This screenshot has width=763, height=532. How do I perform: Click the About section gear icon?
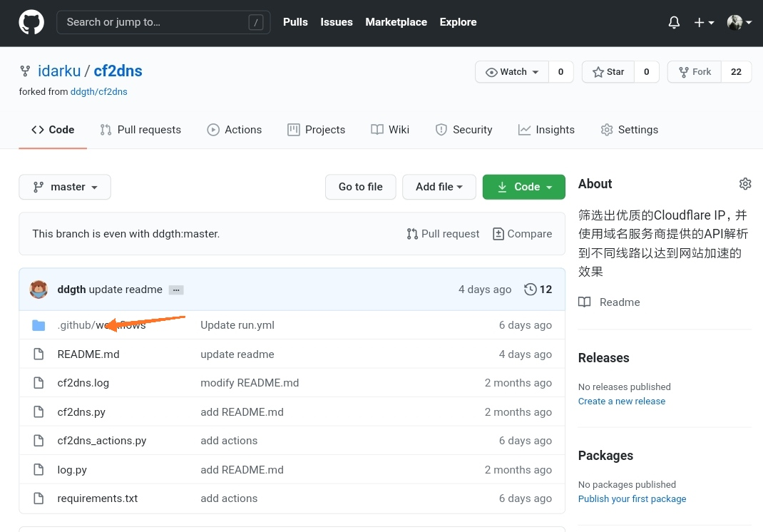coord(745,184)
